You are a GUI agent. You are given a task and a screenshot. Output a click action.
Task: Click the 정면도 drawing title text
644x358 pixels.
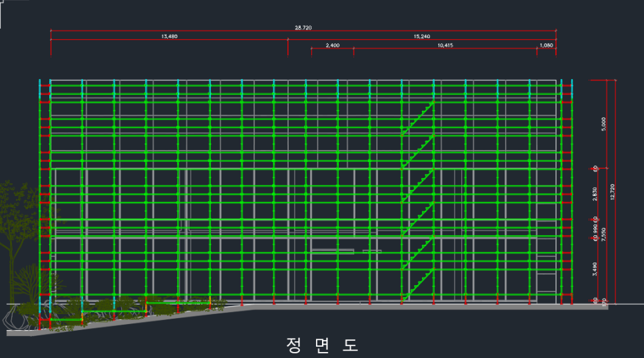point(322,345)
